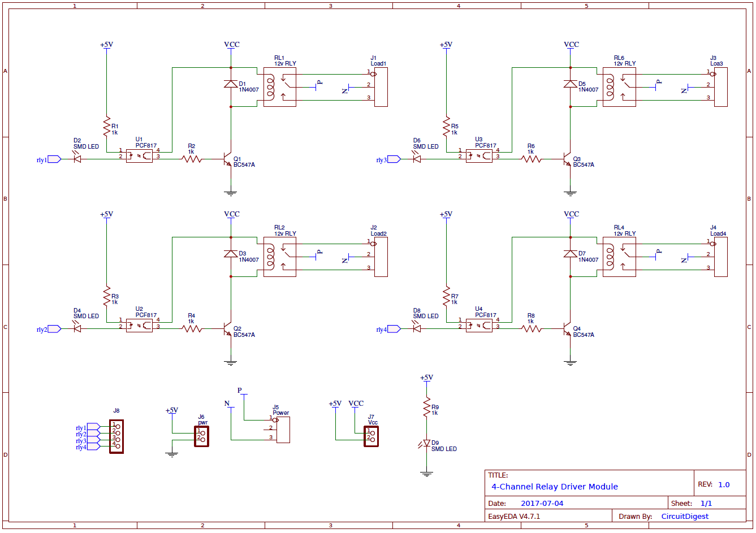Click the rly4 input port arrow
The height and width of the screenshot is (533, 756).
pos(394,328)
